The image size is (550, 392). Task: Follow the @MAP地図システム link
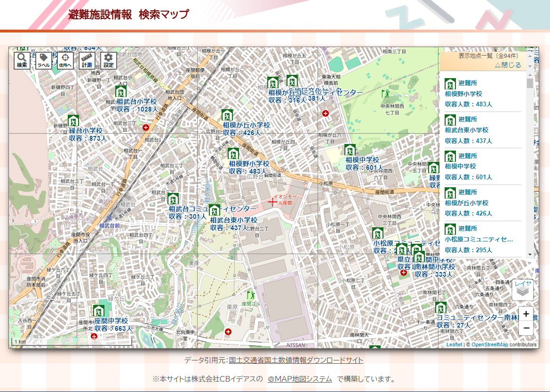(300, 379)
